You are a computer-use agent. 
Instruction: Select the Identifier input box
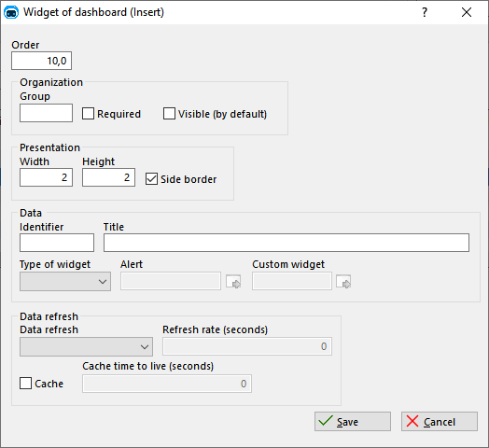[57, 243]
